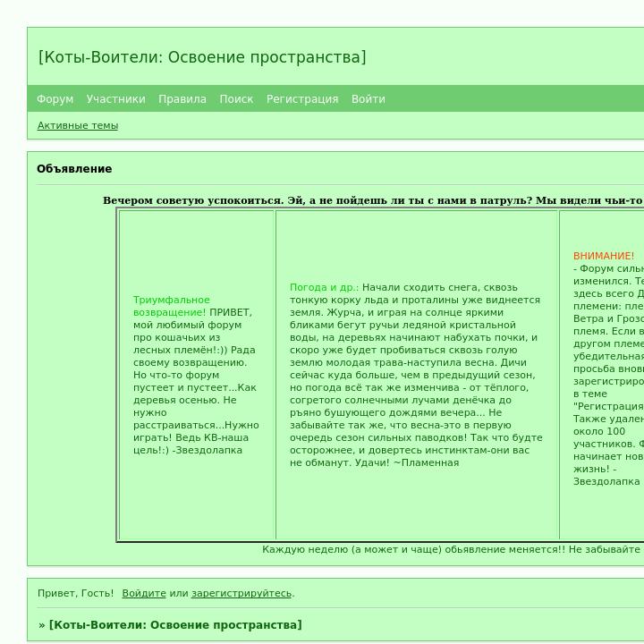Click the цель!:) -Звездолапка signature line
This screenshot has width=644, height=644.
[188, 450]
